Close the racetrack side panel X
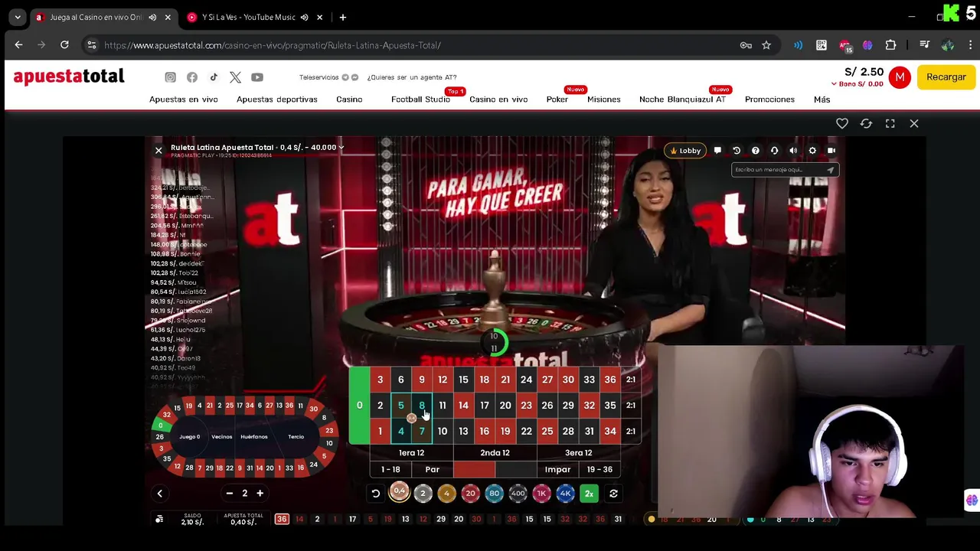The image size is (980, 551). 158,151
